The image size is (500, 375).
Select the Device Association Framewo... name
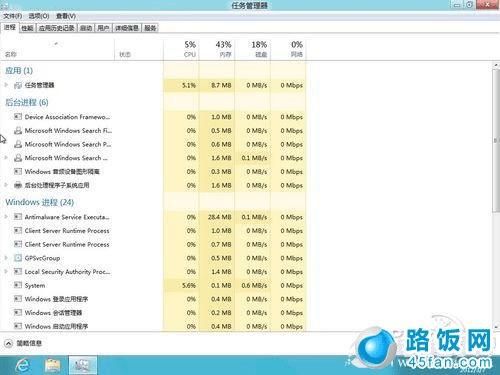coord(67,117)
